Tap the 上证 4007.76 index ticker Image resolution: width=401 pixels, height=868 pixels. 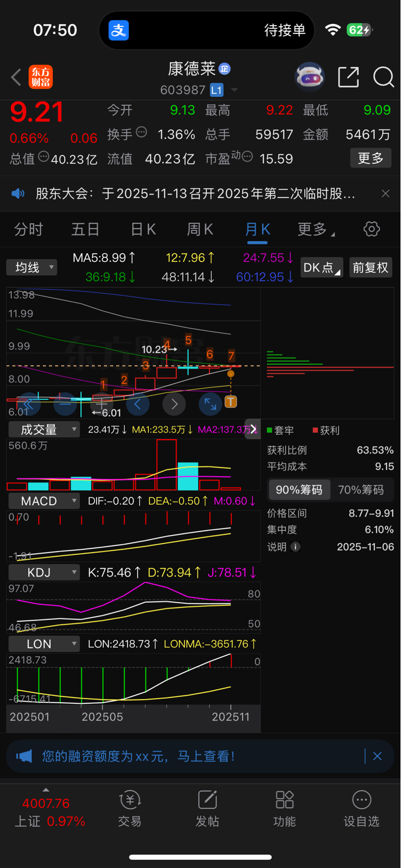coord(50,812)
